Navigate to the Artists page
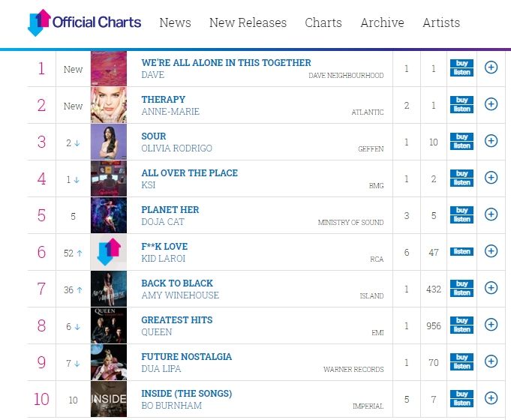Viewport: 511px width, 420px height. [x=441, y=22]
